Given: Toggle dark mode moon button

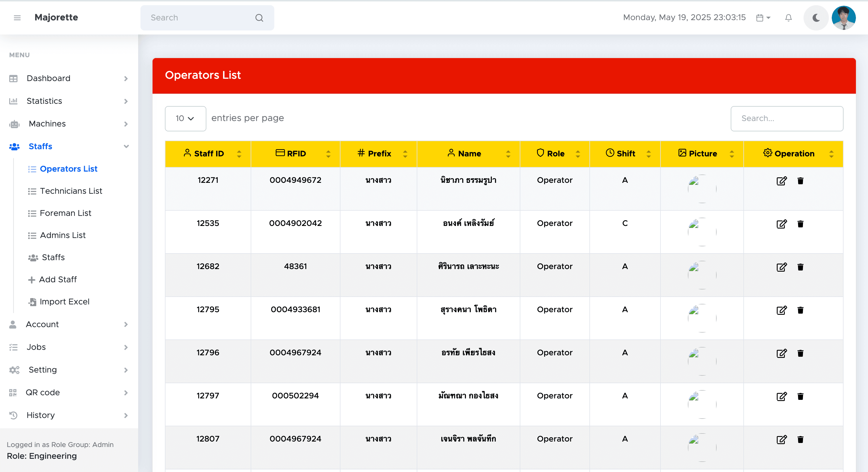Looking at the screenshot, I should click(816, 18).
